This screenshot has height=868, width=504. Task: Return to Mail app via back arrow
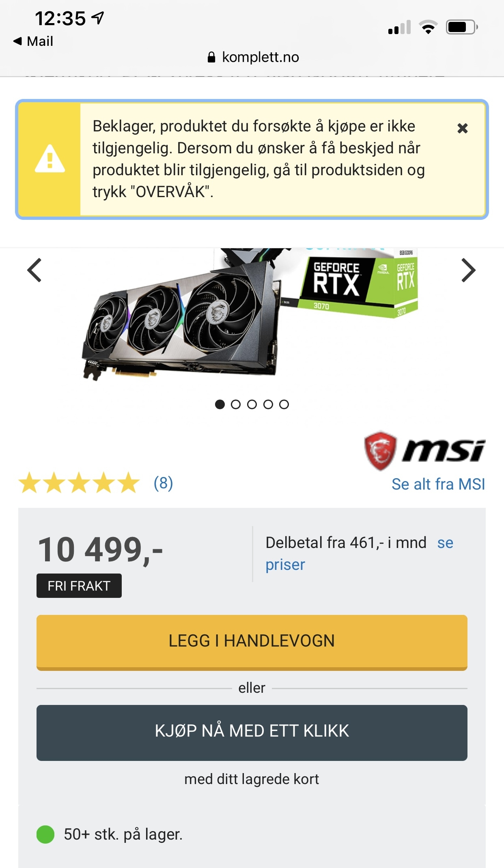(x=33, y=41)
